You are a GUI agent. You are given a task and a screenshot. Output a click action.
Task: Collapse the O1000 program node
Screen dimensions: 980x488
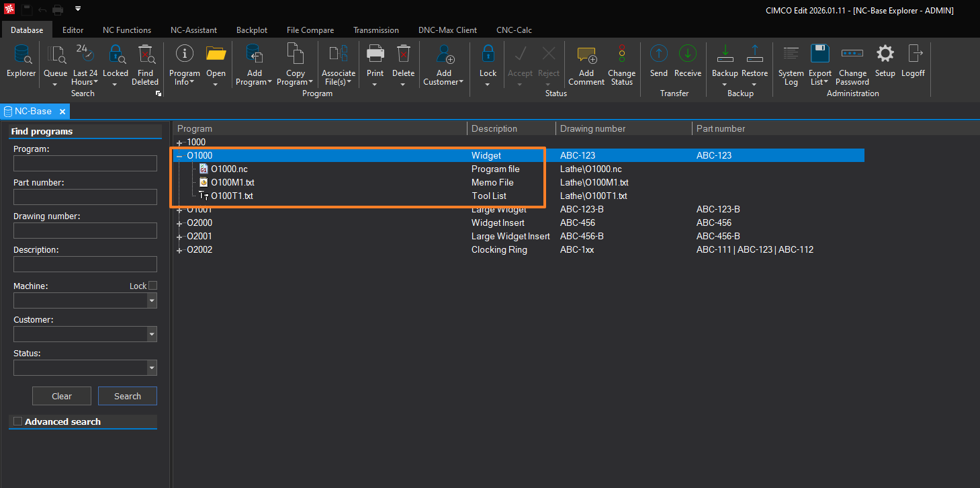click(x=179, y=156)
